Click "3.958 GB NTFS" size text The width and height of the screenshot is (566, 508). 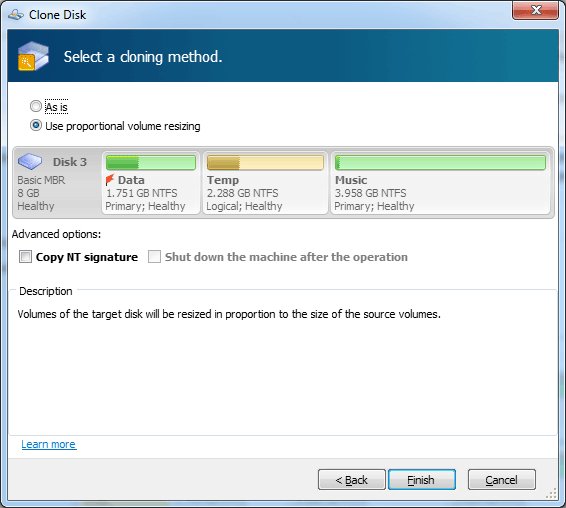(x=370, y=193)
